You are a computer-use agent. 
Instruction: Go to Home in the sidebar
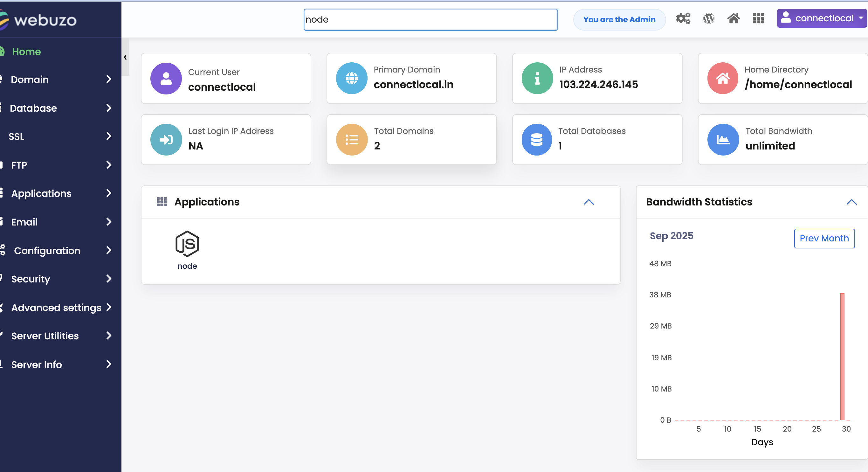tap(26, 52)
